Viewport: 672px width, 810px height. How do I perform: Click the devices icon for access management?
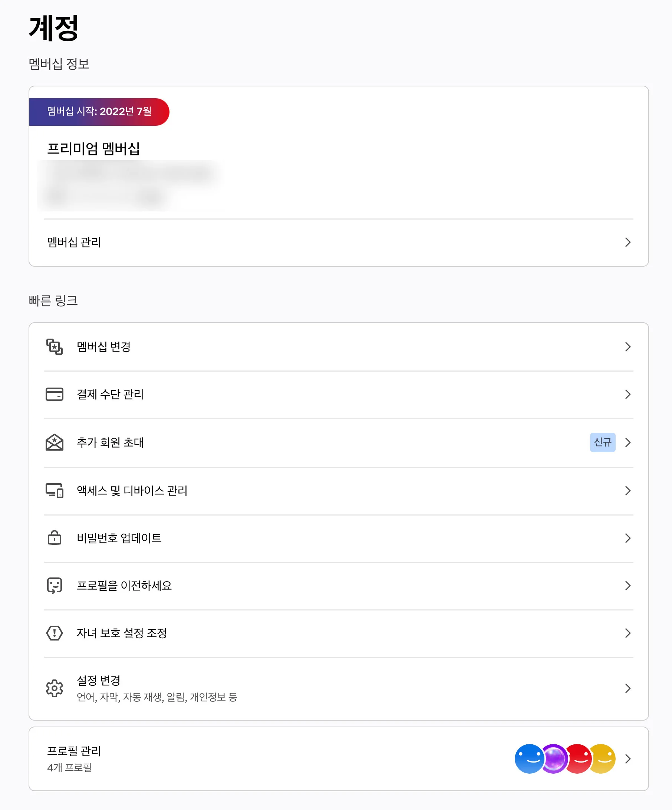click(x=55, y=491)
